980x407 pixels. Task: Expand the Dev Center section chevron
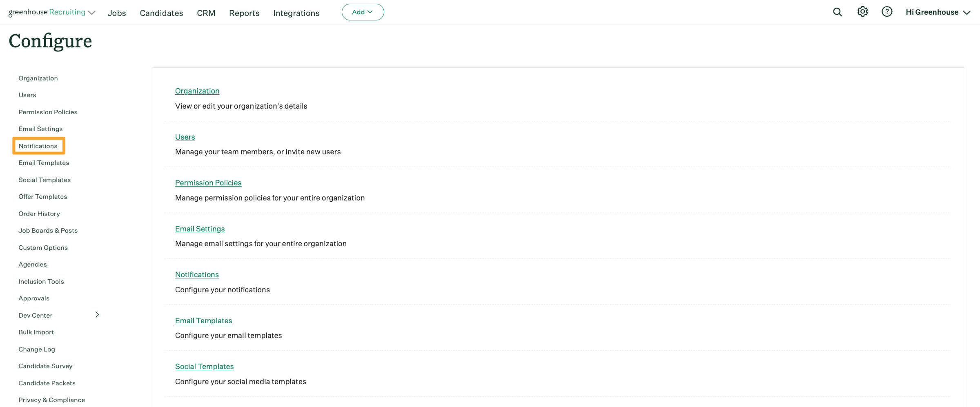tap(97, 314)
